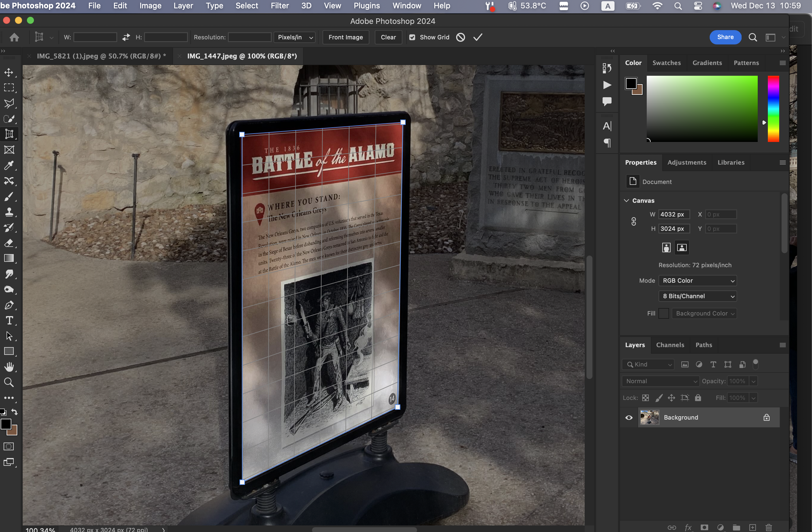The width and height of the screenshot is (812, 532).
Task: Click the hue spectrum slider
Action: point(773,109)
